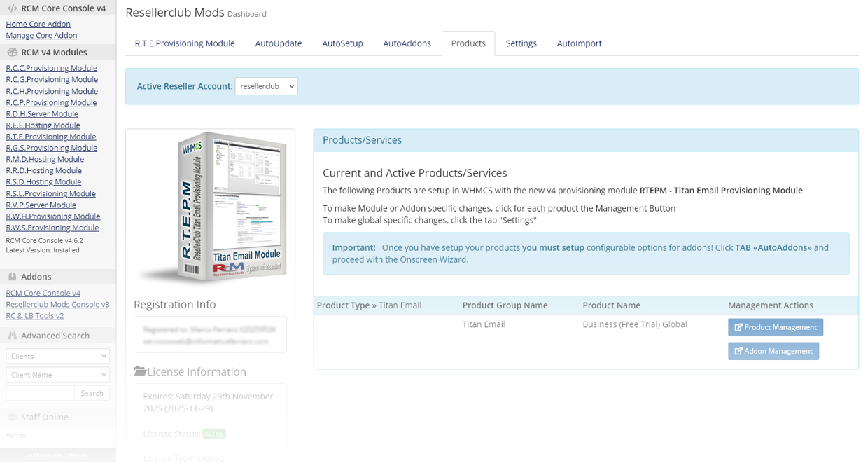Open RCM Core Console v4 addon link

tap(43, 293)
